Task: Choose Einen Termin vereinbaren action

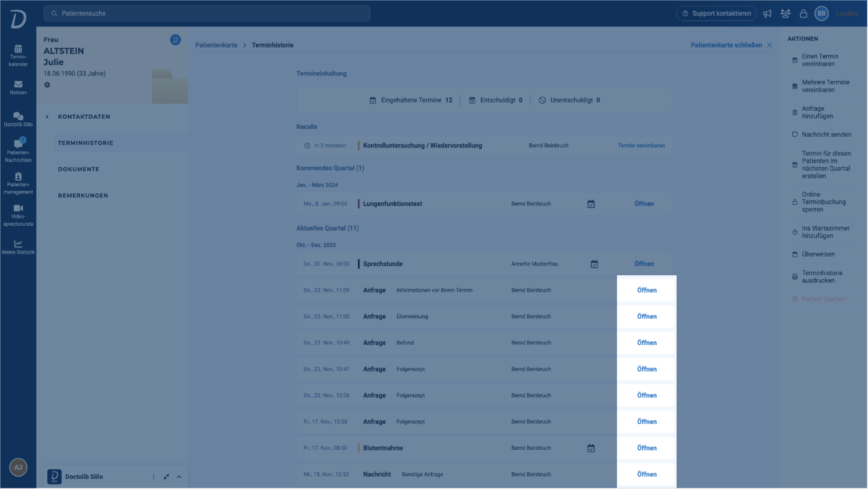Action: (821, 60)
